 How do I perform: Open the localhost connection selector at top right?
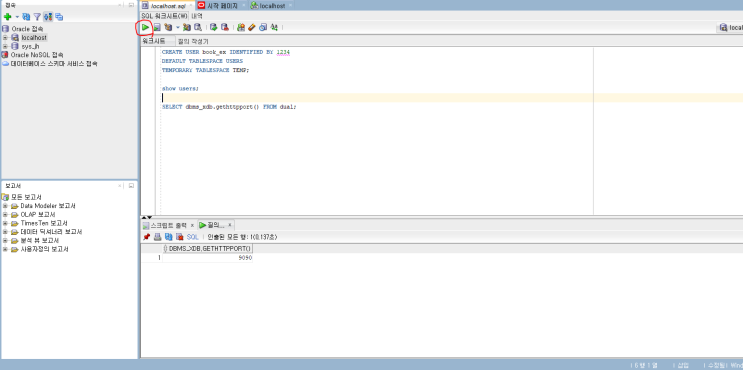point(730,27)
